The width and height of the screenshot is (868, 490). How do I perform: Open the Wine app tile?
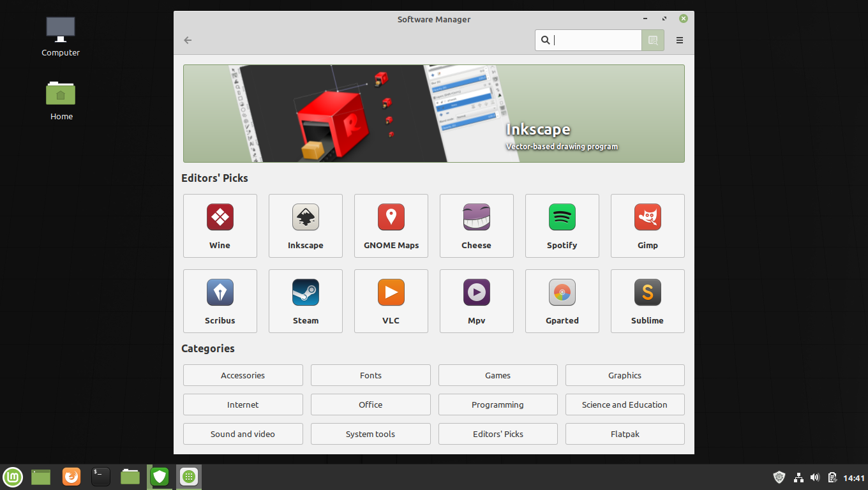point(220,226)
